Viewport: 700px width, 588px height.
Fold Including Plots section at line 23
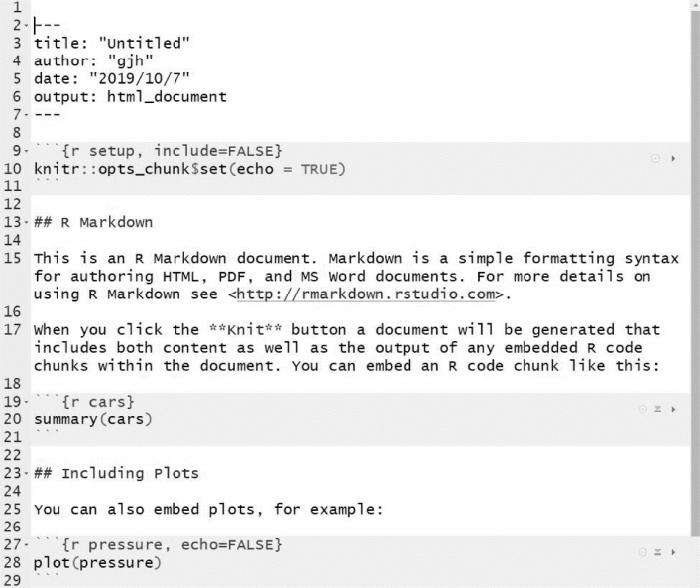point(27,473)
